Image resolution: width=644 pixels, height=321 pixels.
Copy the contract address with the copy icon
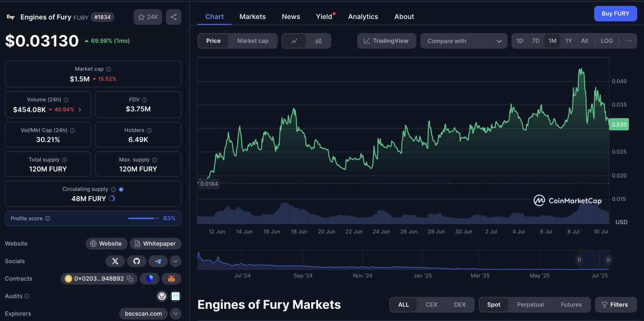tap(131, 279)
